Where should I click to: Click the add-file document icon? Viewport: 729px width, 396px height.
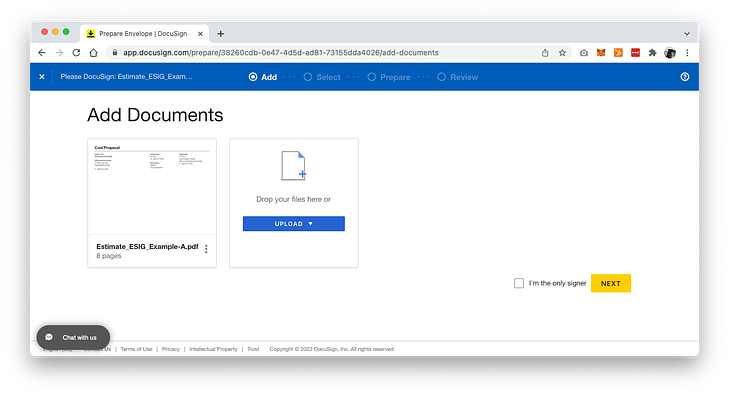[294, 165]
